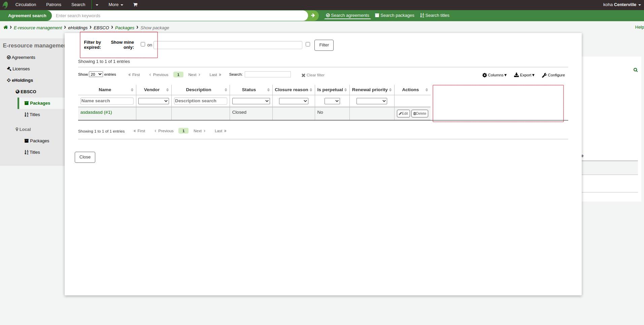
Task: Click the magnifier icon on right panel
Action: click(x=635, y=70)
